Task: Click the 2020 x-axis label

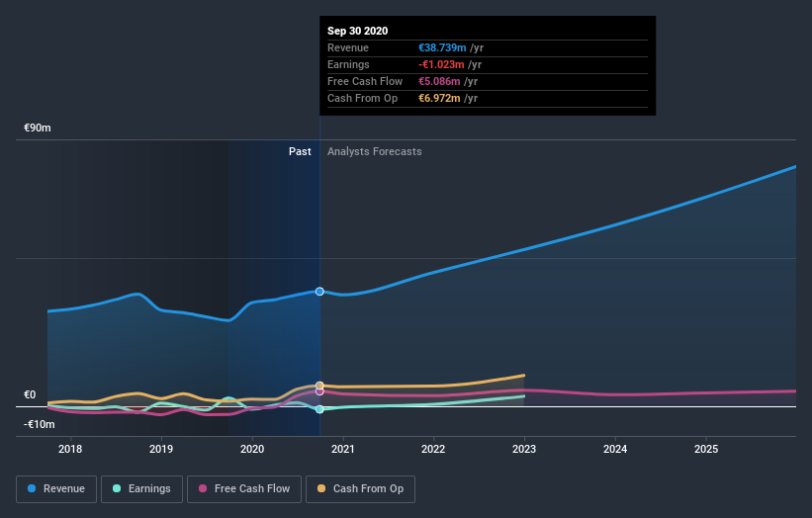Action: pos(252,449)
